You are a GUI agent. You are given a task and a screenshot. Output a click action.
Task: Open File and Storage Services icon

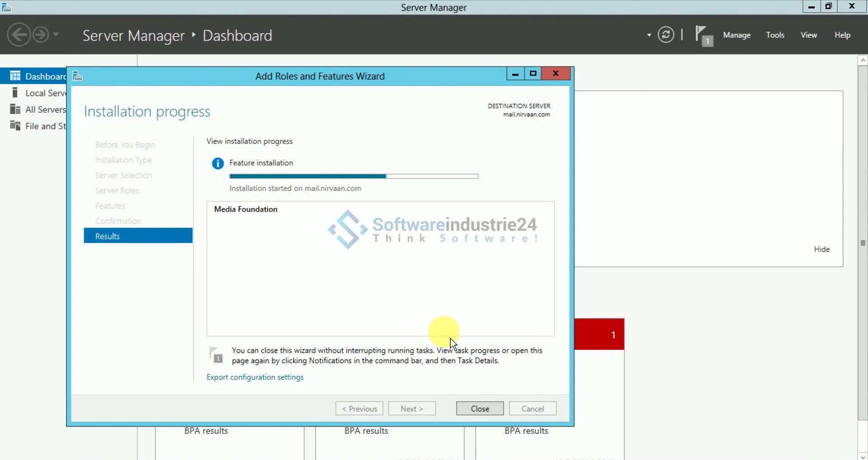[x=15, y=126]
